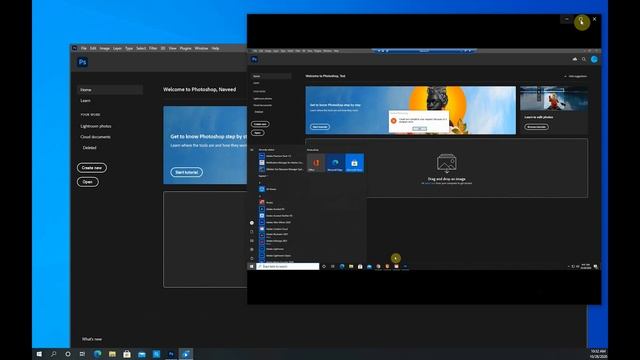This screenshot has width=640, height=360.
Task: Click cloud icon in video player's Photoshop header
Action: pyautogui.click(x=575, y=59)
